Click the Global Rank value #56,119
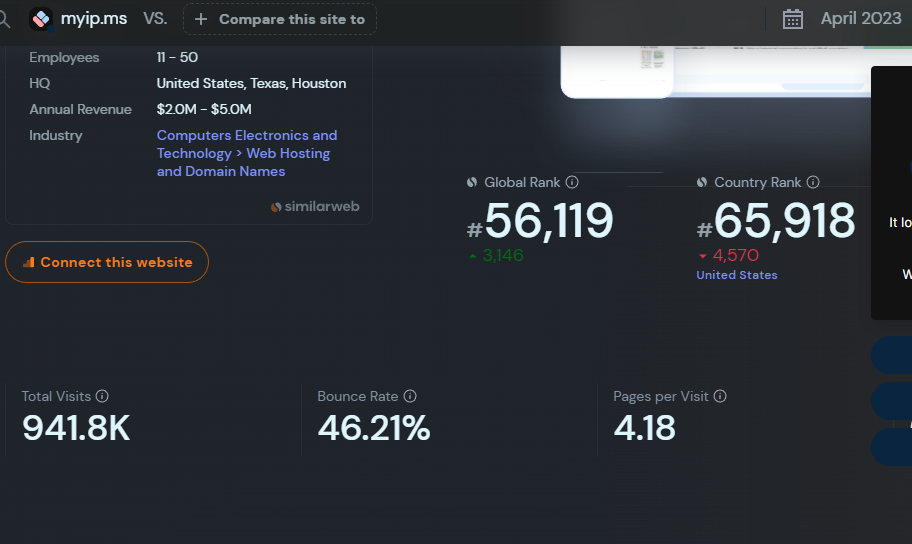Viewport: 912px width, 544px height. (x=540, y=221)
